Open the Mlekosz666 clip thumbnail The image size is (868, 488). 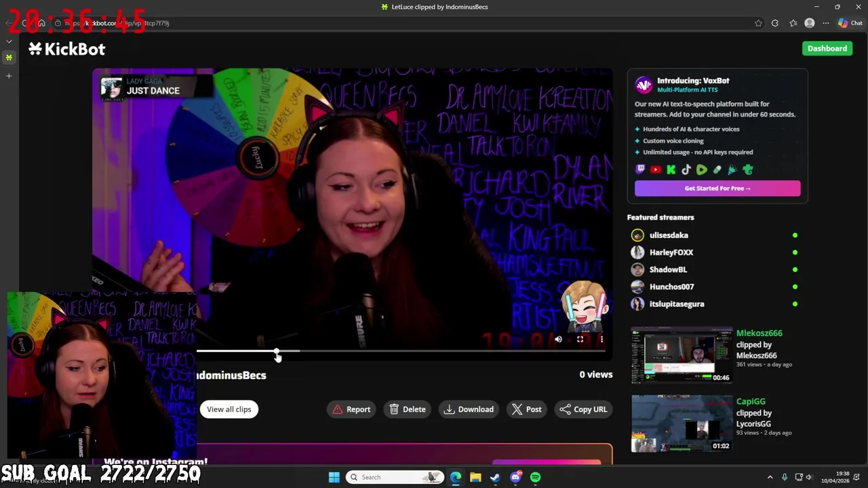(x=682, y=356)
